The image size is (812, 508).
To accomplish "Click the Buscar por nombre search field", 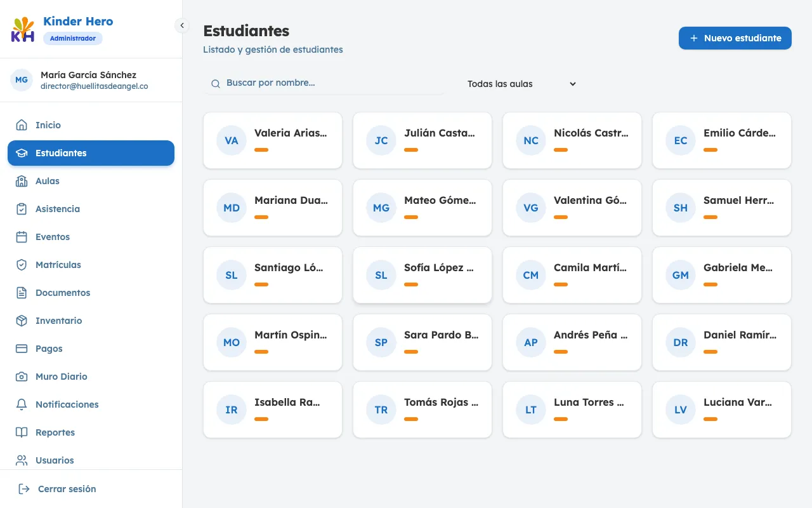I will 324,83.
